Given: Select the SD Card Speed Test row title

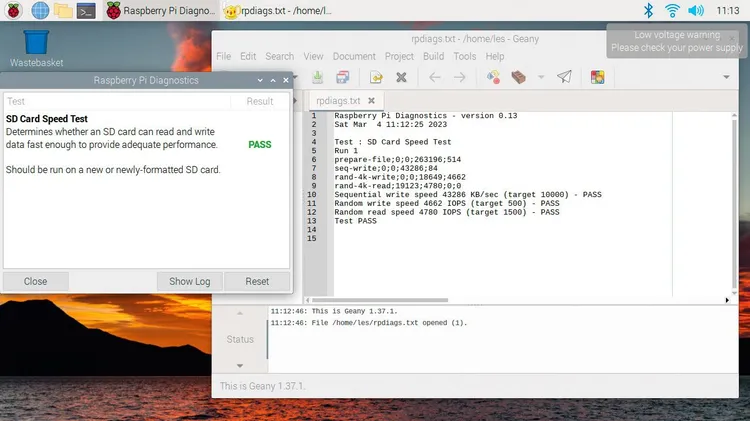Looking at the screenshot, I should 47,119.
